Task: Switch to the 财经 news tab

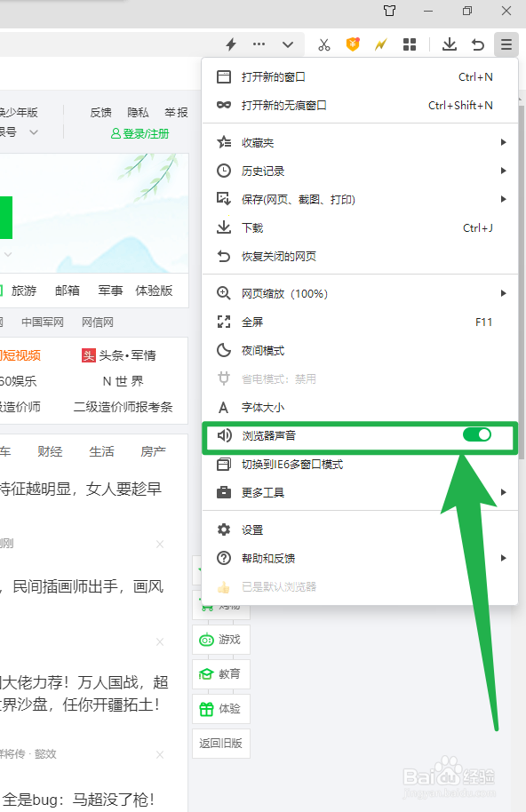Action: click(51, 451)
